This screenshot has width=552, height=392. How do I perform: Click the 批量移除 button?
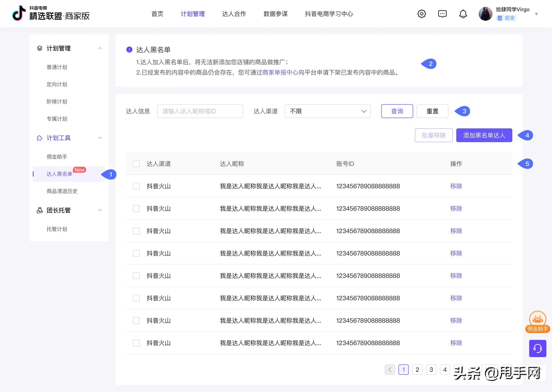(434, 135)
